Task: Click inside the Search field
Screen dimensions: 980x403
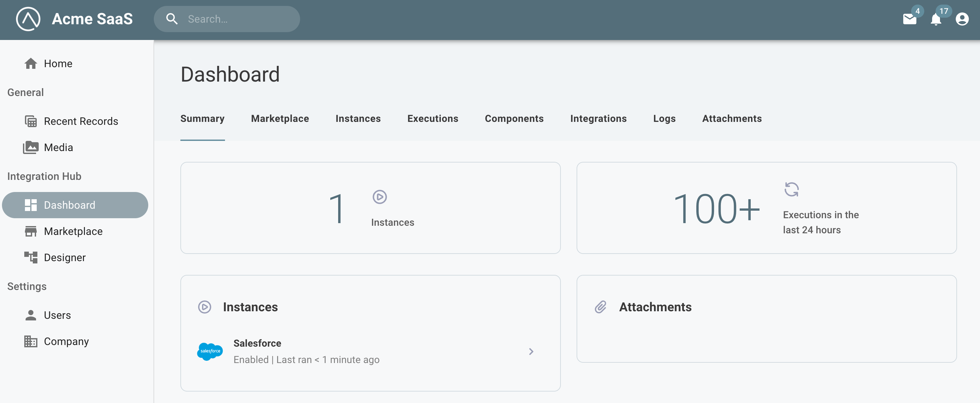Action: coord(236,19)
